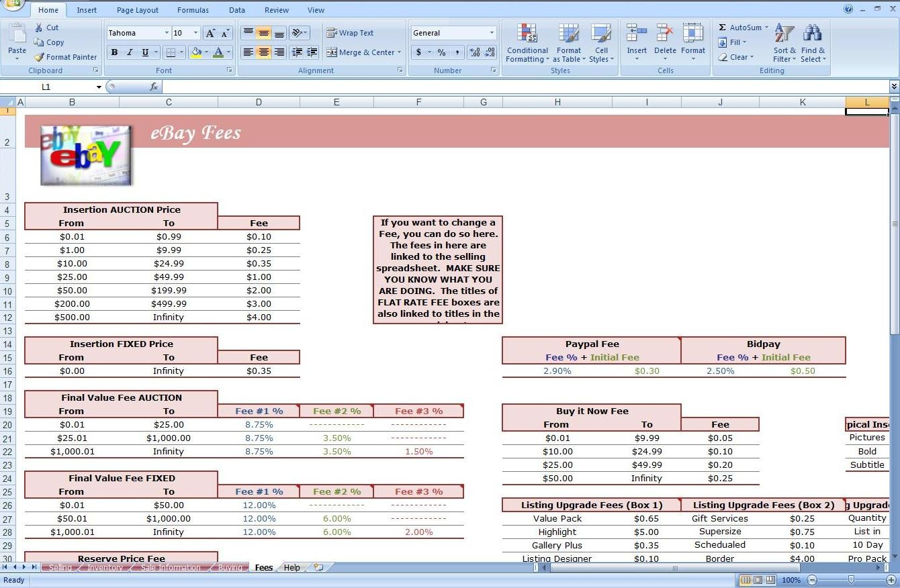
Task: Open the font size dropdown
Action: point(195,33)
